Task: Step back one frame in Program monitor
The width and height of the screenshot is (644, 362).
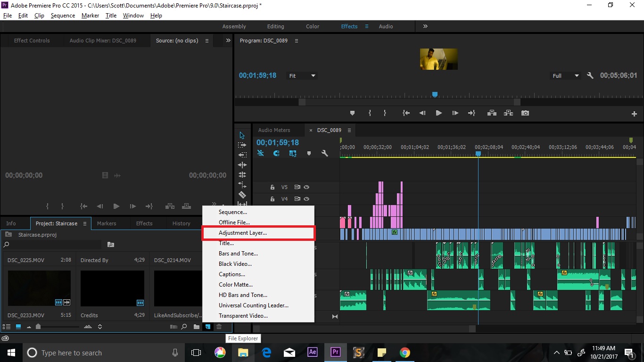Action: [x=422, y=113]
